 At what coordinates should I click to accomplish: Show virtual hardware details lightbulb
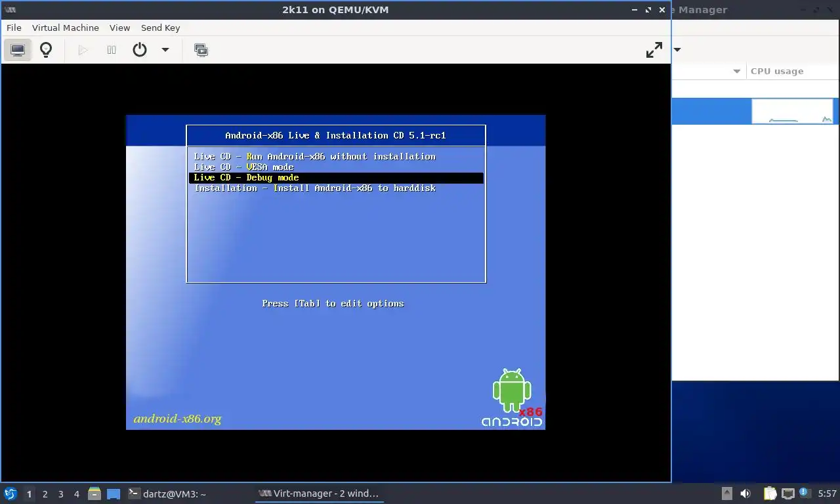click(x=46, y=50)
